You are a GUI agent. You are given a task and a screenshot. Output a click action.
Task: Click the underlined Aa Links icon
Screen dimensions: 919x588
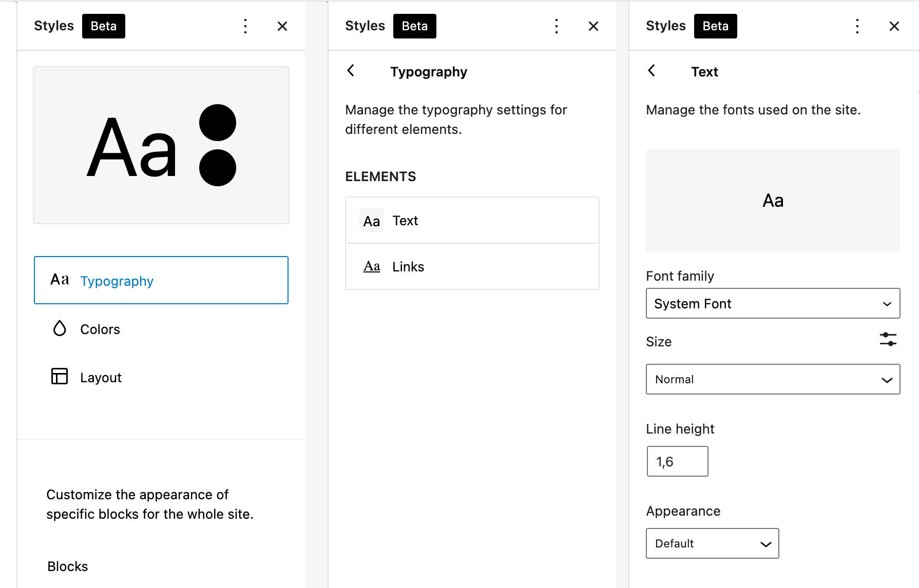372,266
